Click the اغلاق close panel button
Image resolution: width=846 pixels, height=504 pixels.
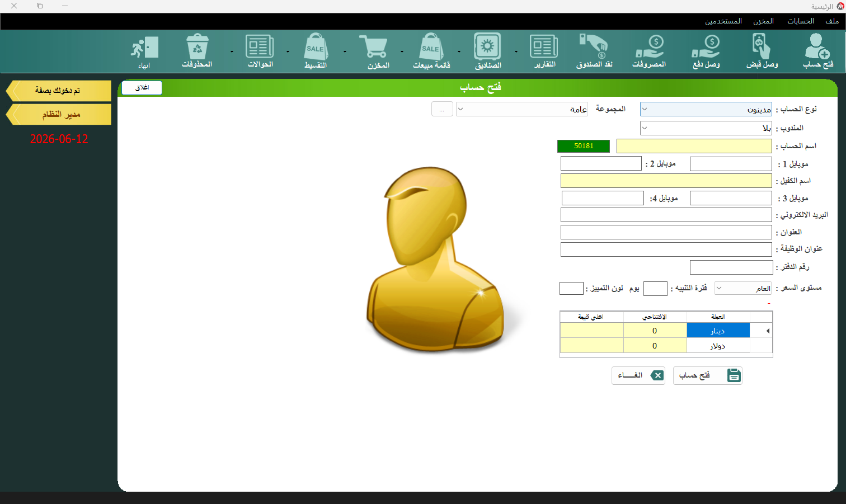point(142,88)
